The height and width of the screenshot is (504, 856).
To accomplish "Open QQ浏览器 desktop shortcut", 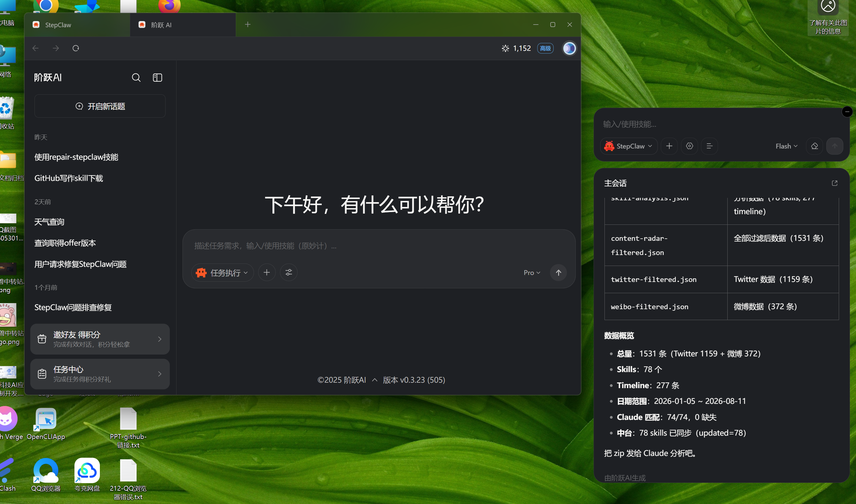I will click(x=46, y=475).
